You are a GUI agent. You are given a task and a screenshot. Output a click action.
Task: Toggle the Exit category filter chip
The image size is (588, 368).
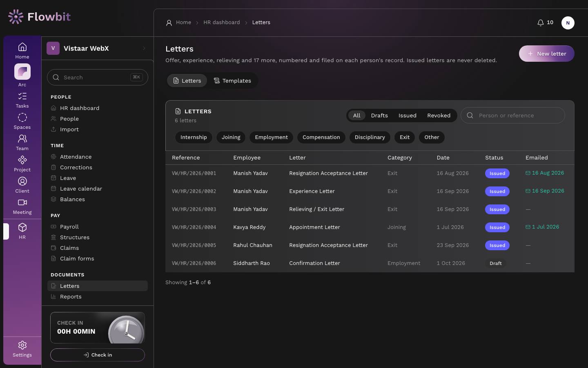404,137
